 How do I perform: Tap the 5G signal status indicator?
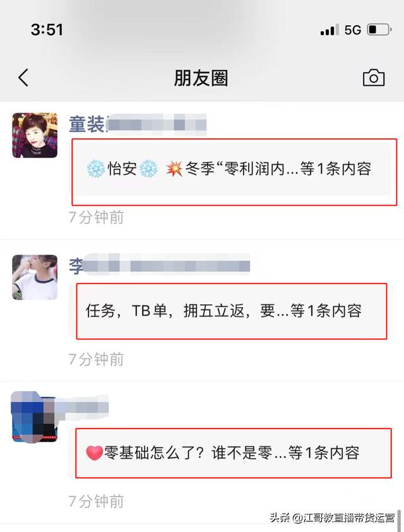(352, 30)
